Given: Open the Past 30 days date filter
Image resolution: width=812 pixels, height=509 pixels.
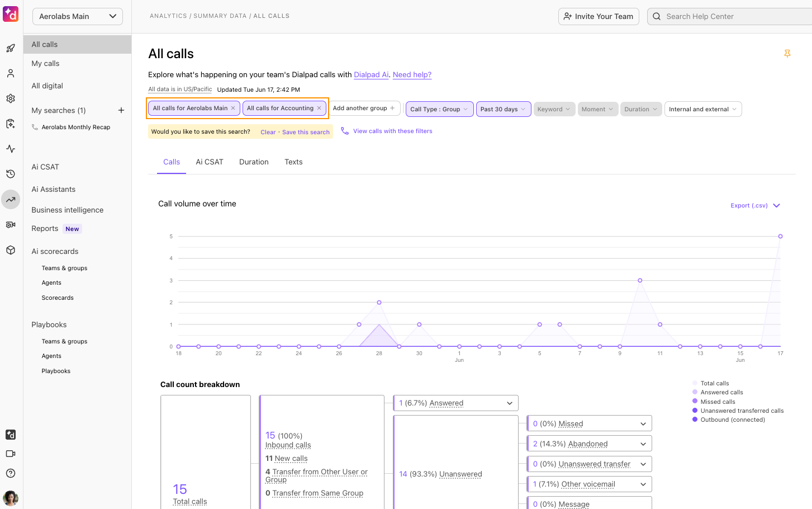Looking at the screenshot, I should pos(503,109).
